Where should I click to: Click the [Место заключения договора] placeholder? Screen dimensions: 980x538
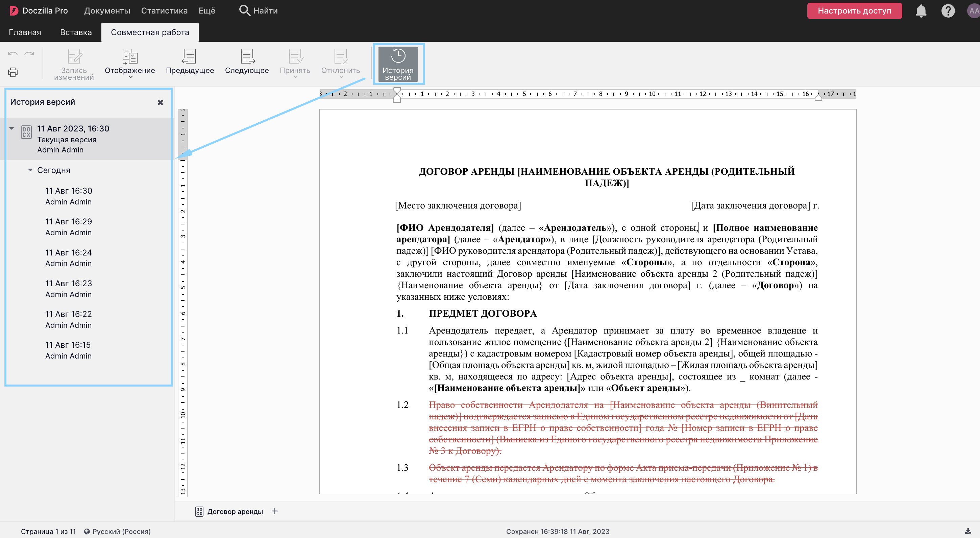[x=458, y=205]
